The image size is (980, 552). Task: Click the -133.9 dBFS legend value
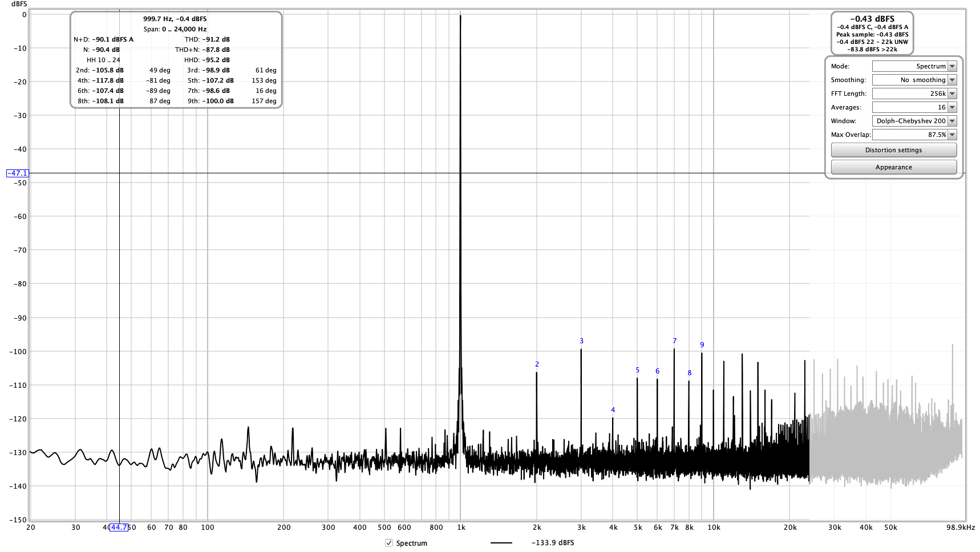tap(553, 543)
